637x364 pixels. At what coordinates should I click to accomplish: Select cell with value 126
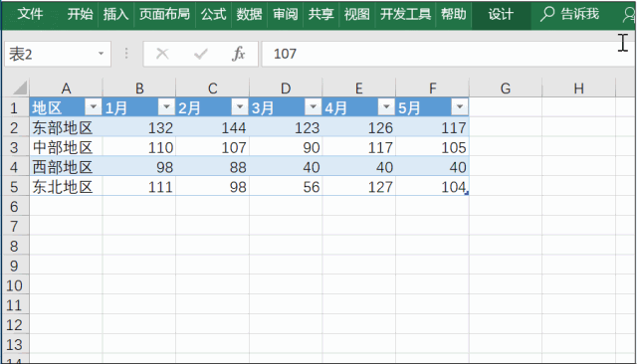pyautogui.click(x=358, y=127)
